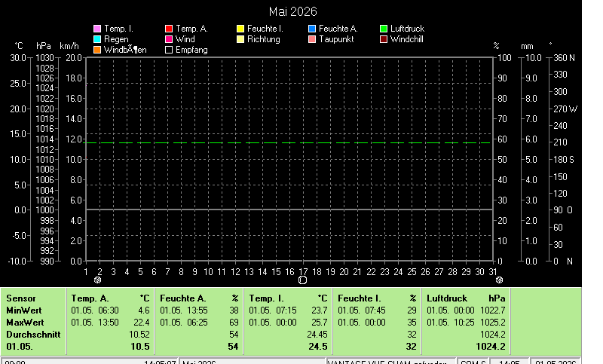Click the Windchill dark red legend swatch
Viewport: 603px width, 364px height.
pos(384,39)
